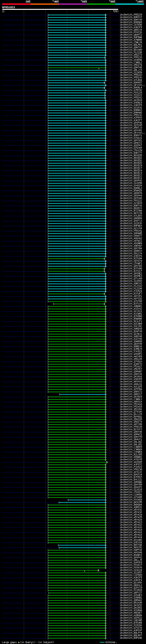
Task: Click the orange ~40% legend segment
Action: click(45, 4)
